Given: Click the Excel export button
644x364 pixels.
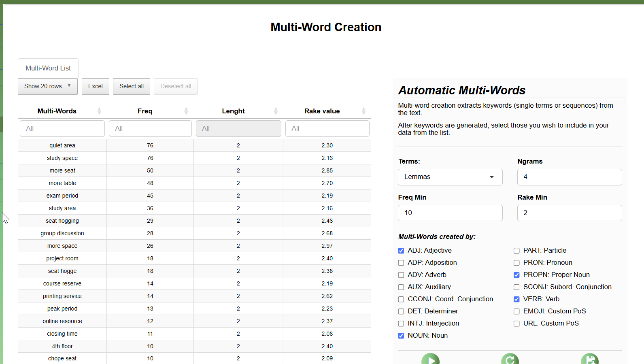Looking at the screenshot, I should [96, 86].
